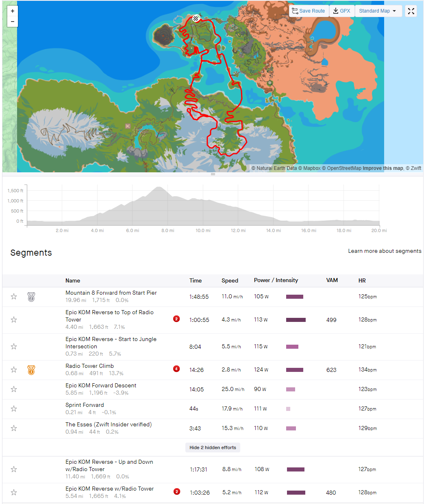Collapse with Hide 2 hidden efforts
426x504 pixels.
213,448
